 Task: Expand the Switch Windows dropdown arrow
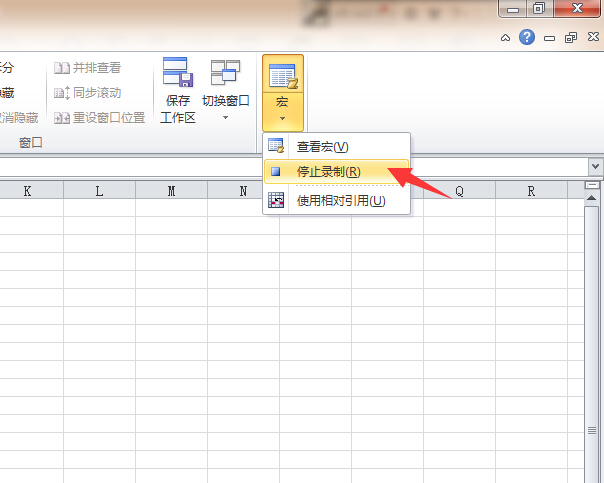(x=225, y=118)
